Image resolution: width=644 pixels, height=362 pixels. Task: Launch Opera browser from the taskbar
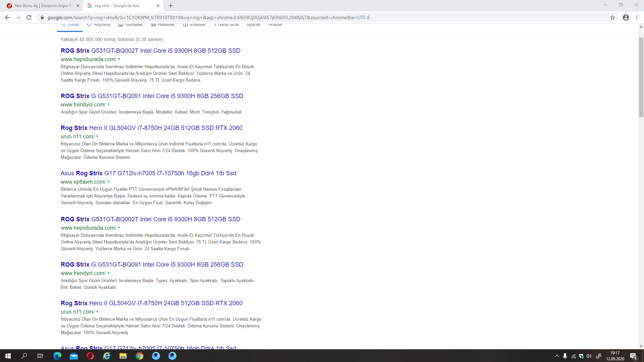90,356
